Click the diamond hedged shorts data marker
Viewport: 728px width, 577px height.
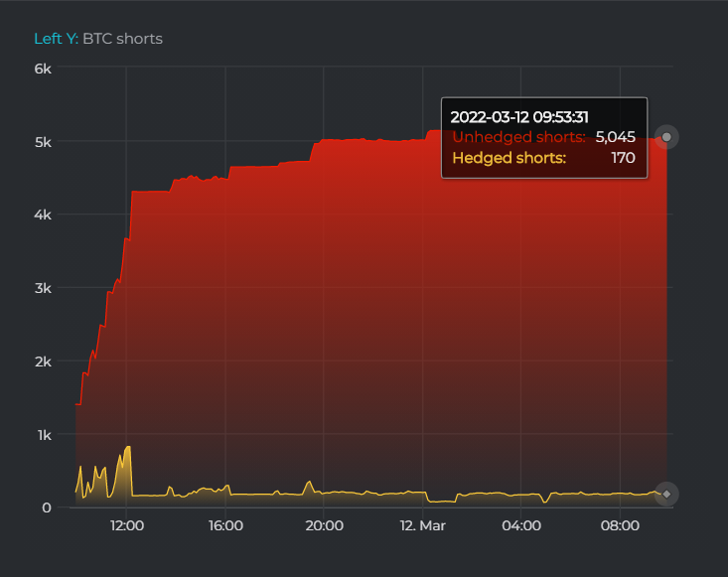pyautogui.click(x=667, y=494)
